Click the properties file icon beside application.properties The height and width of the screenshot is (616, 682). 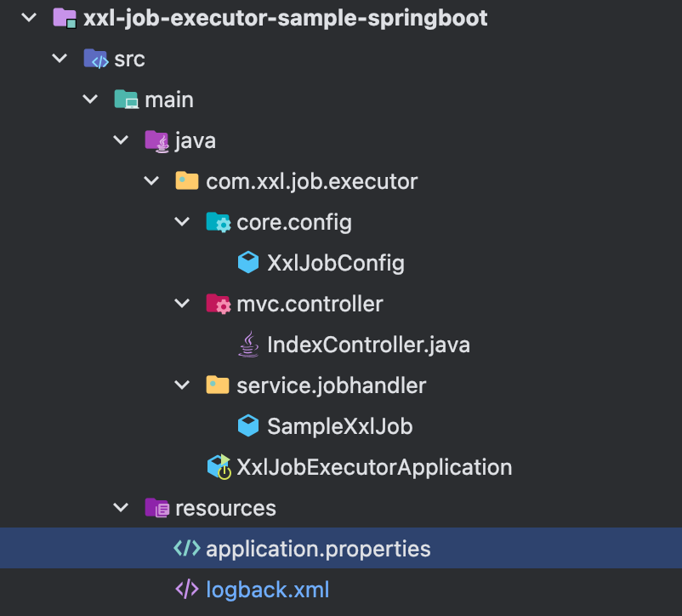(186, 548)
